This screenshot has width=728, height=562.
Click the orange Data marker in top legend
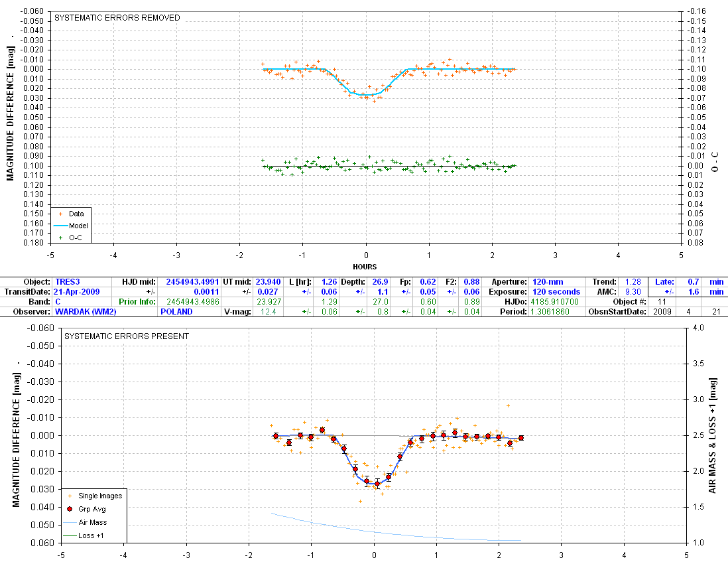(61, 214)
